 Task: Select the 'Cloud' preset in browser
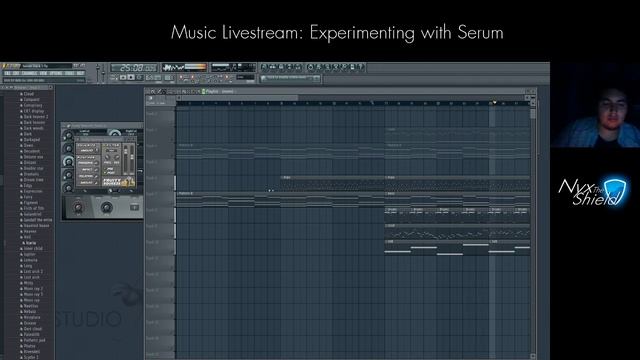(x=29, y=94)
